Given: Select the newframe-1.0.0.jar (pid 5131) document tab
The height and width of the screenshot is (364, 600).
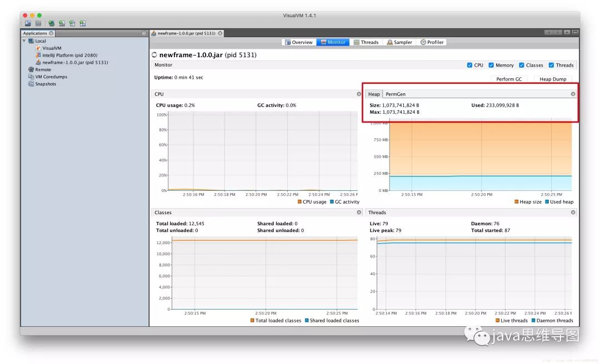Looking at the screenshot, I should click(x=186, y=33).
